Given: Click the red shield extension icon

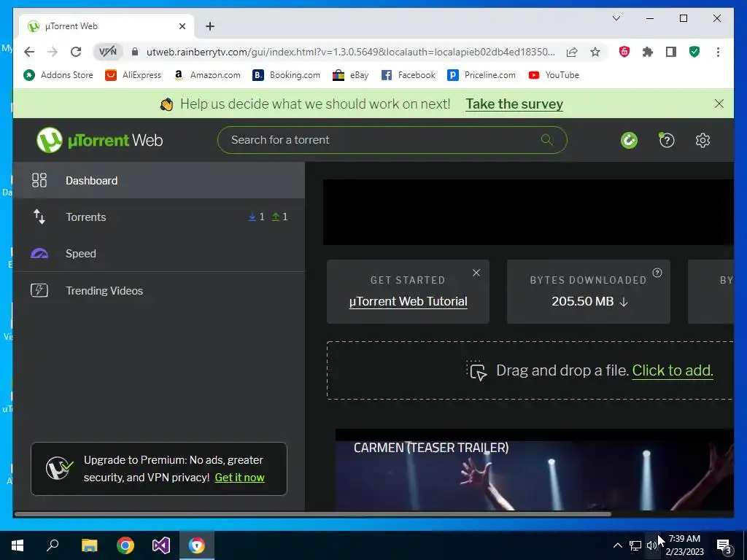Looking at the screenshot, I should [624, 52].
